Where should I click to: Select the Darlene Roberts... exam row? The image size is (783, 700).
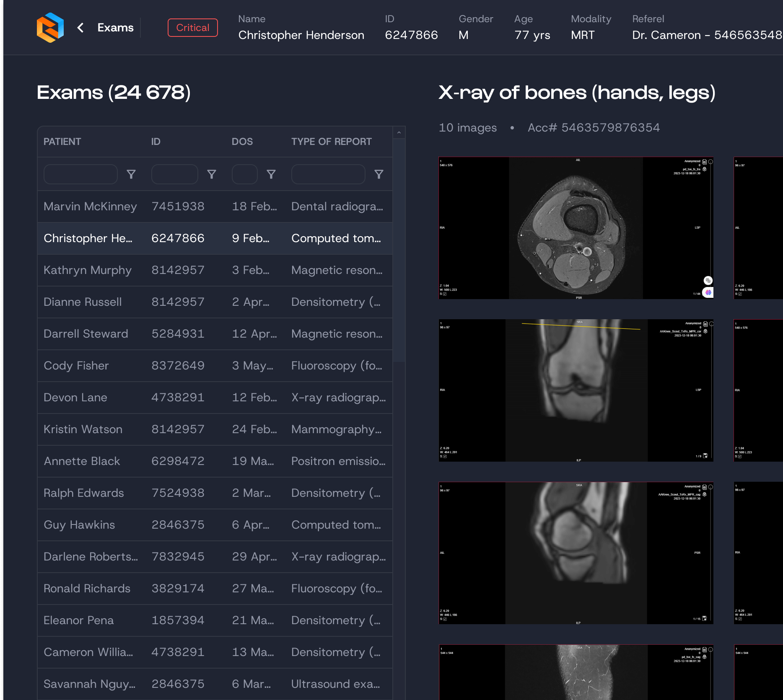(x=215, y=557)
